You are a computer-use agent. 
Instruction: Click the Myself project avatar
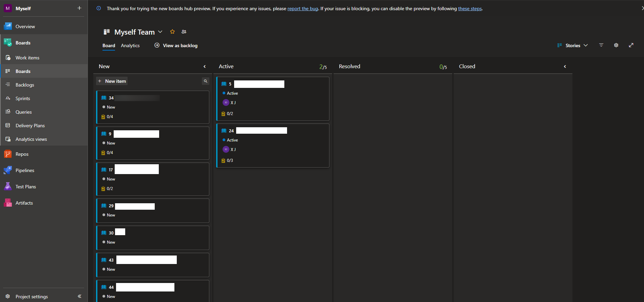point(8,8)
